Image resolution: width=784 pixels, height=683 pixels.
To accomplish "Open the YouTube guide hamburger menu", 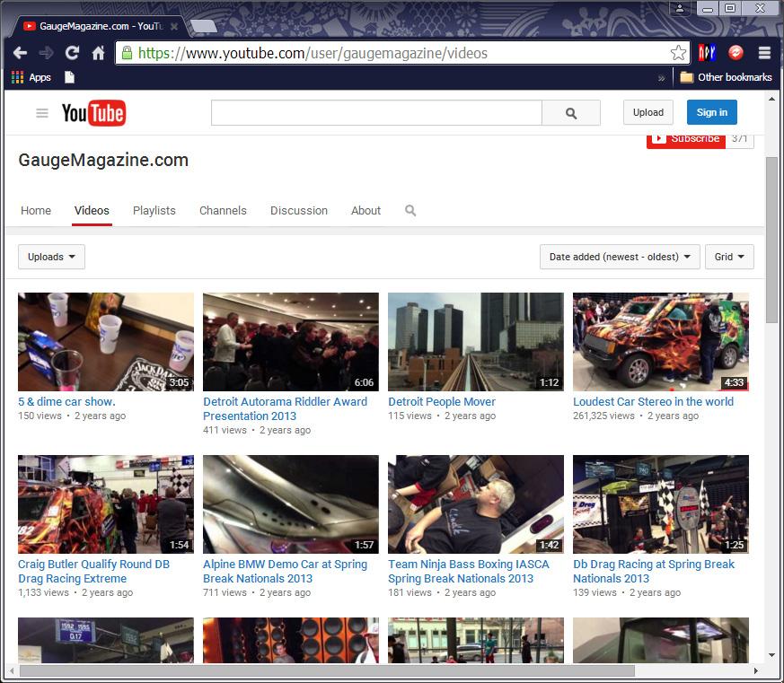I will pyautogui.click(x=42, y=113).
